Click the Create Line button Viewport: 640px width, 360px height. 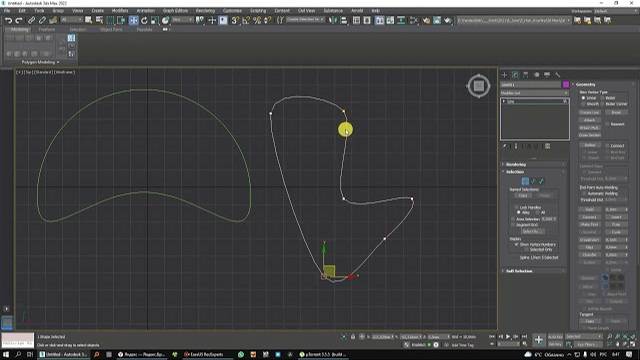(589, 113)
